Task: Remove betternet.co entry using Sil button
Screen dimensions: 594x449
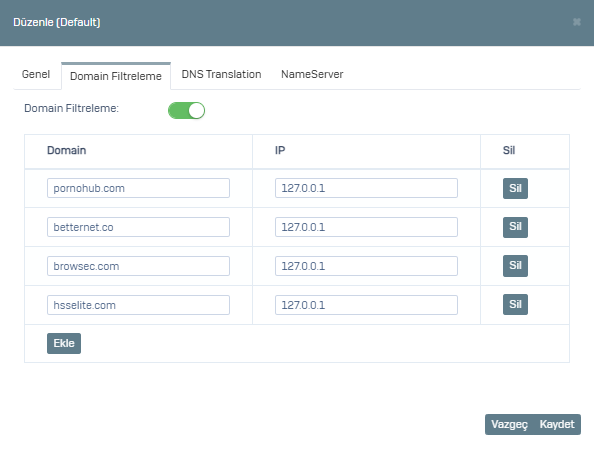Action: 515,227
